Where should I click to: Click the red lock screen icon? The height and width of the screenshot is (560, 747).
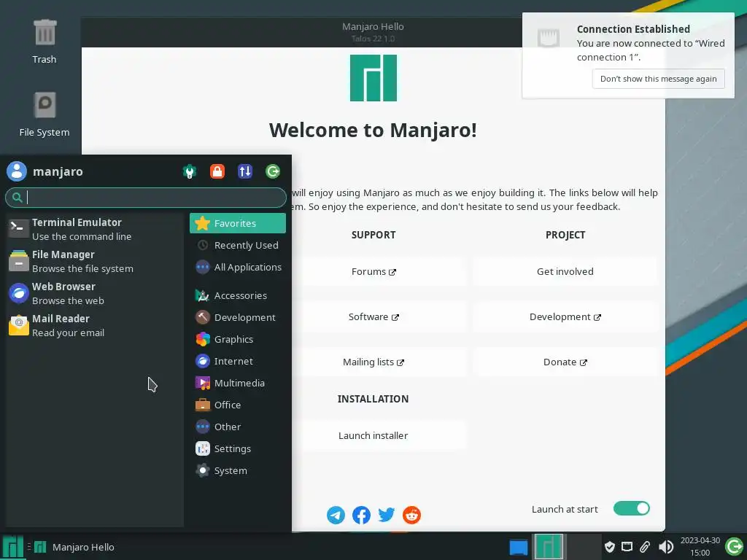(217, 171)
